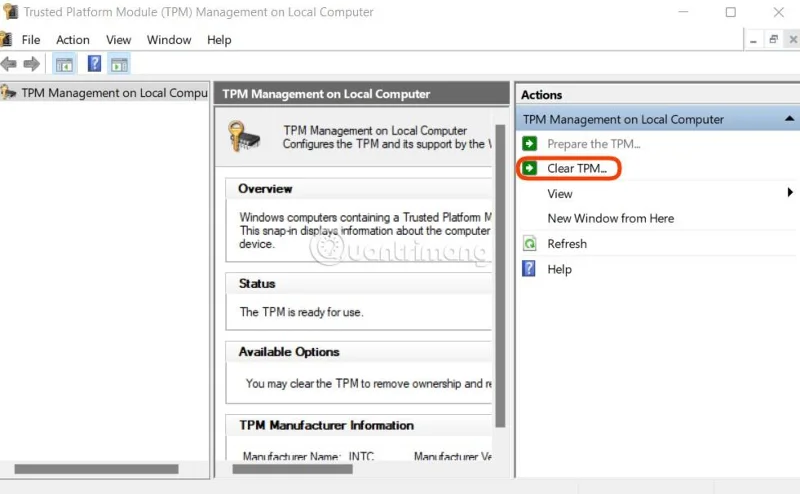
Task: Toggle the Show/Hide Action Pane toolbar icon
Action: click(119, 64)
